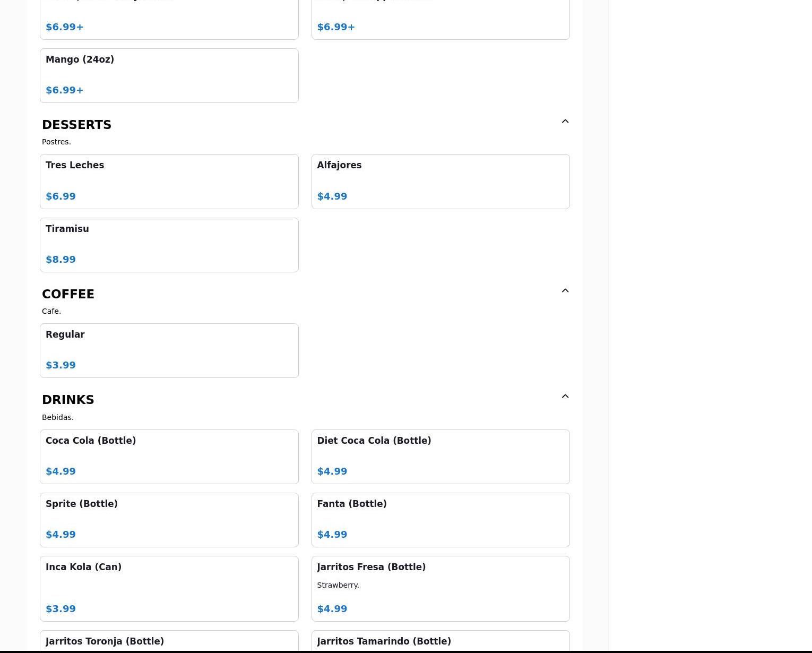Add Alfajores dessert to order
Image resolution: width=812 pixels, height=653 pixels.
pyautogui.click(x=440, y=182)
